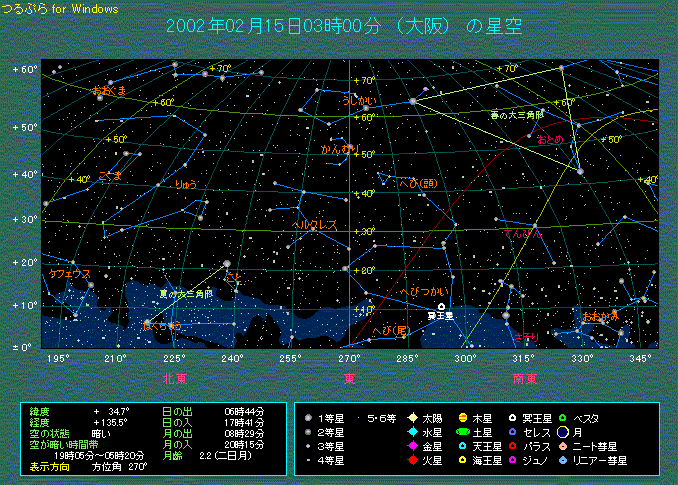
Task: Click the Pluto (冥王星) marker on the star map
Action: point(441,307)
